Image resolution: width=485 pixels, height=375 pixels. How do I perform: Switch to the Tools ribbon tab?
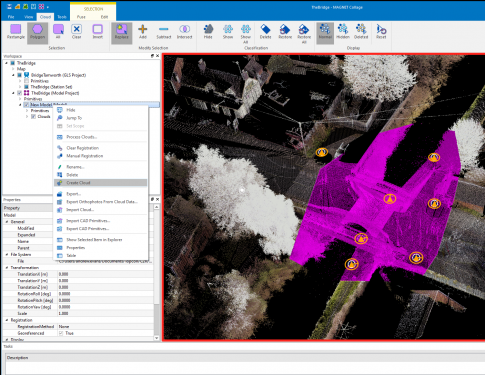(62, 17)
